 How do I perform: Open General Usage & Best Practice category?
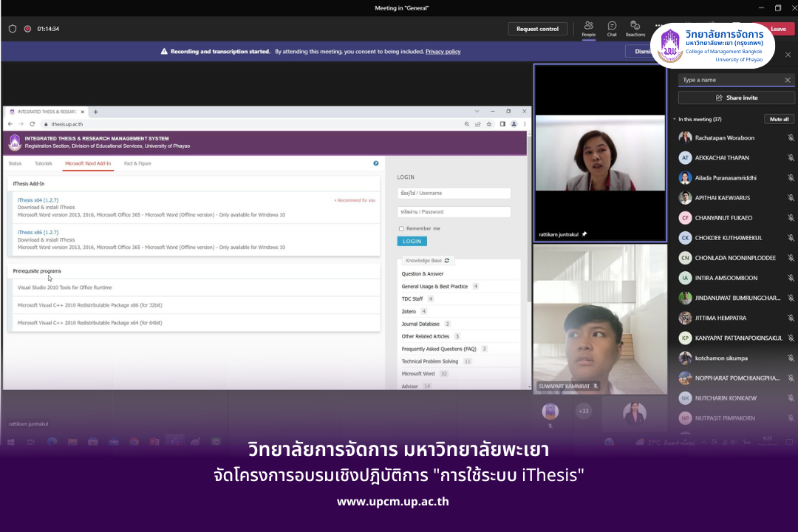pos(434,287)
